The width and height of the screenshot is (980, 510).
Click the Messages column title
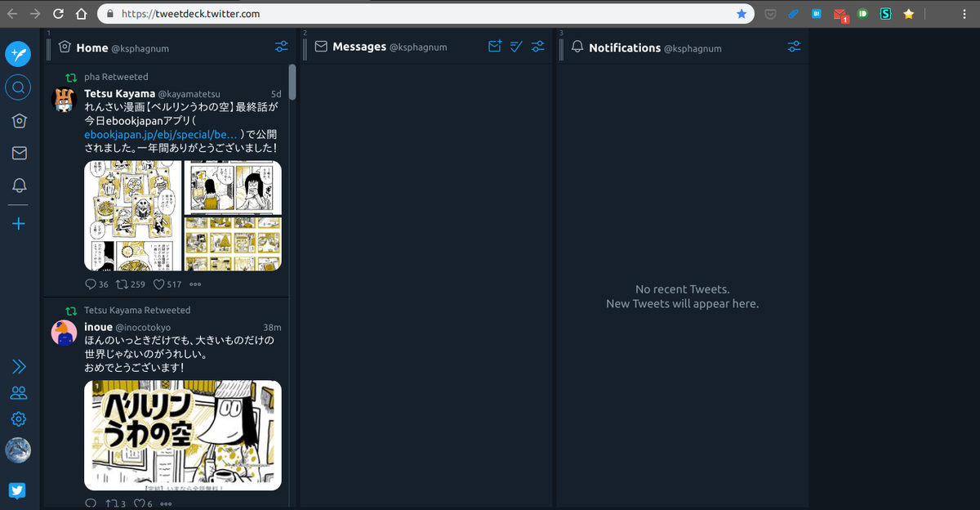click(x=359, y=47)
